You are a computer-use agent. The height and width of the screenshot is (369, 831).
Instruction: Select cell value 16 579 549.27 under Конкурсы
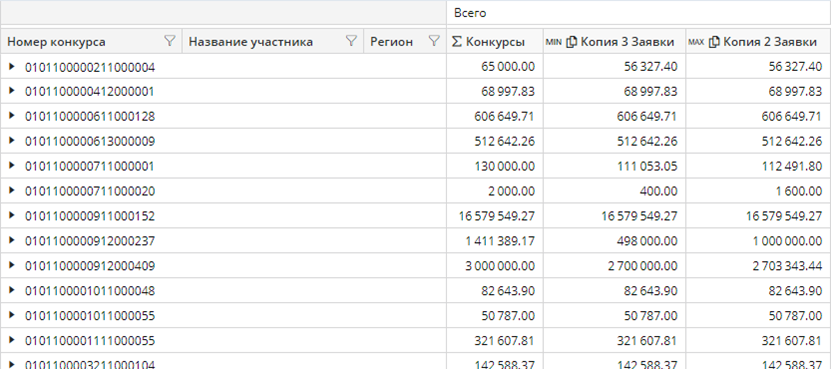497,216
